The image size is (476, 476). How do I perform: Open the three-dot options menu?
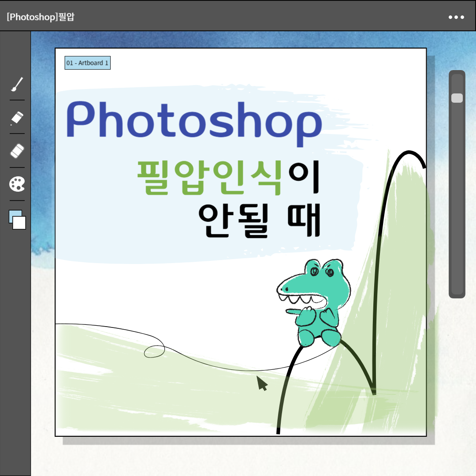pyautogui.click(x=456, y=17)
